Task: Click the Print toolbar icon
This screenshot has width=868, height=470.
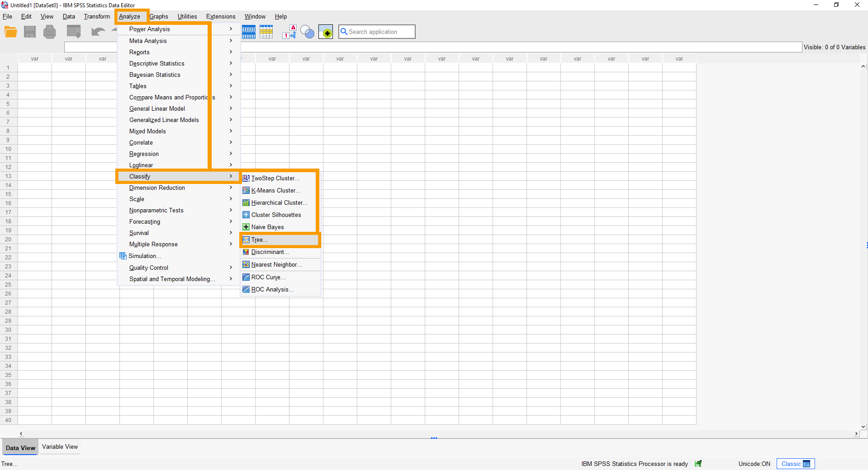Action: click(50, 32)
